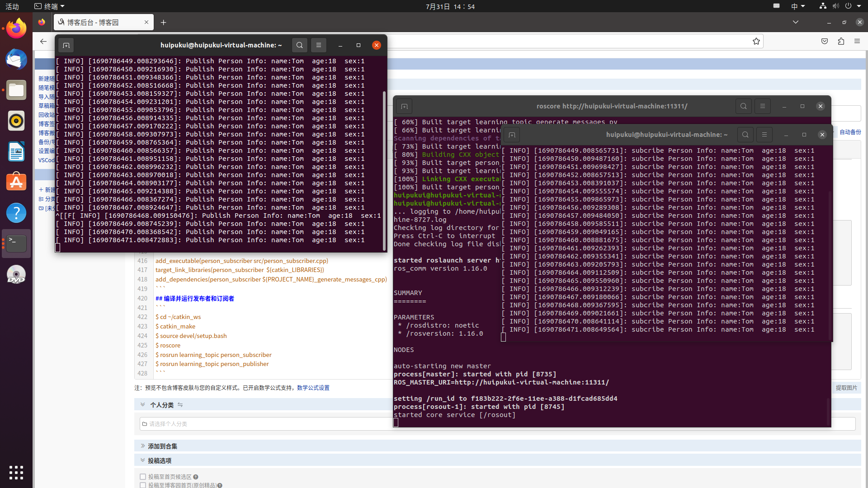Click new tab icon in publisher terminal
The height and width of the screenshot is (488, 868).
[66, 45]
